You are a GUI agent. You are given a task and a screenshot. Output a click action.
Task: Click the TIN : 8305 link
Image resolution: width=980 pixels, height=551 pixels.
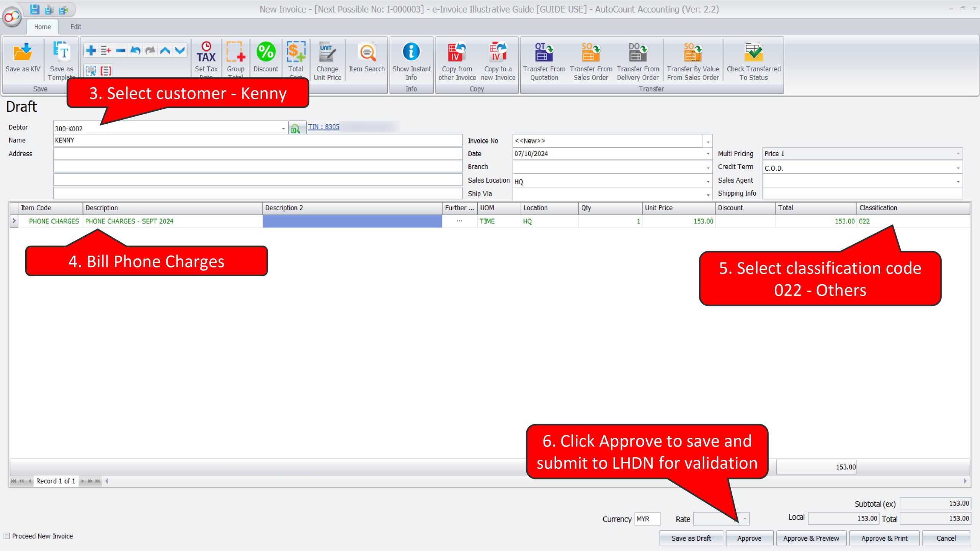point(323,127)
